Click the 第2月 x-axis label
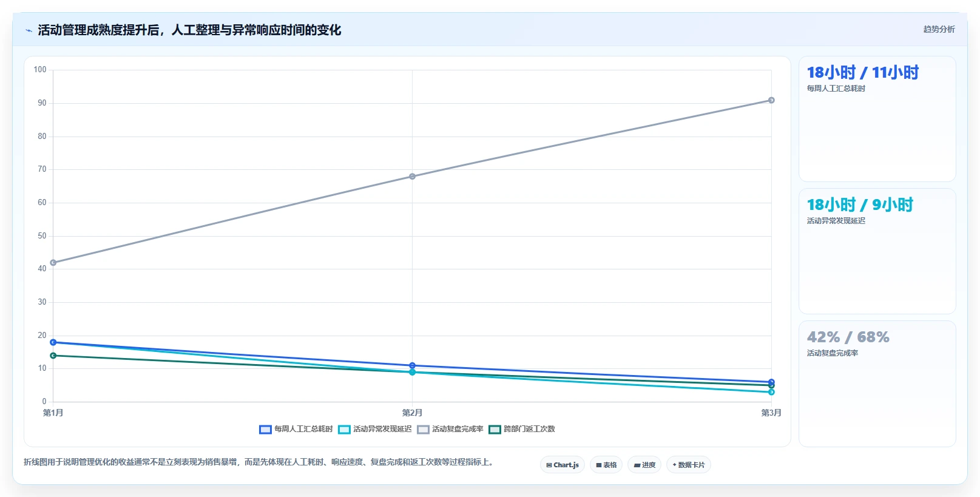The height and width of the screenshot is (497, 980). [x=412, y=413]
